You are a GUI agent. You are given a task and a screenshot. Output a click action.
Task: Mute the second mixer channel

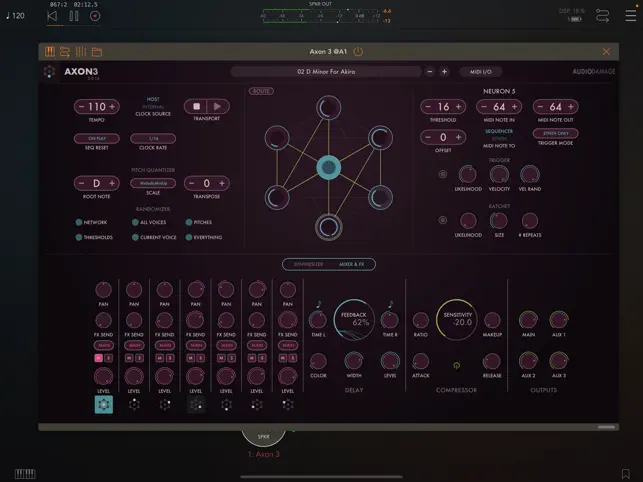(129, 358)
